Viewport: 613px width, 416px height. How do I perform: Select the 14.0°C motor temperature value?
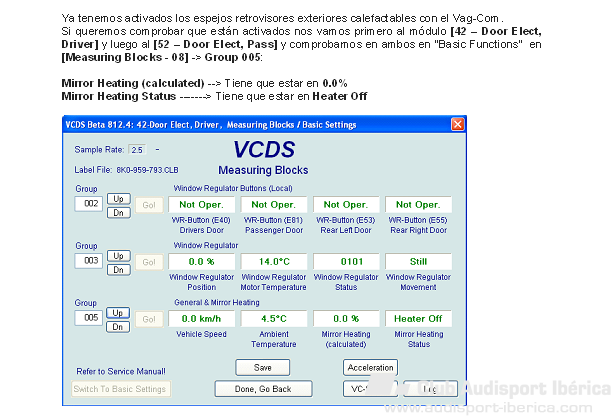click(274, 262)
